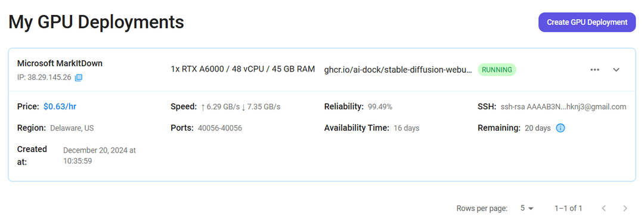Go to the previous page arrow
644x217 pixels.
[x=603, y=208]
